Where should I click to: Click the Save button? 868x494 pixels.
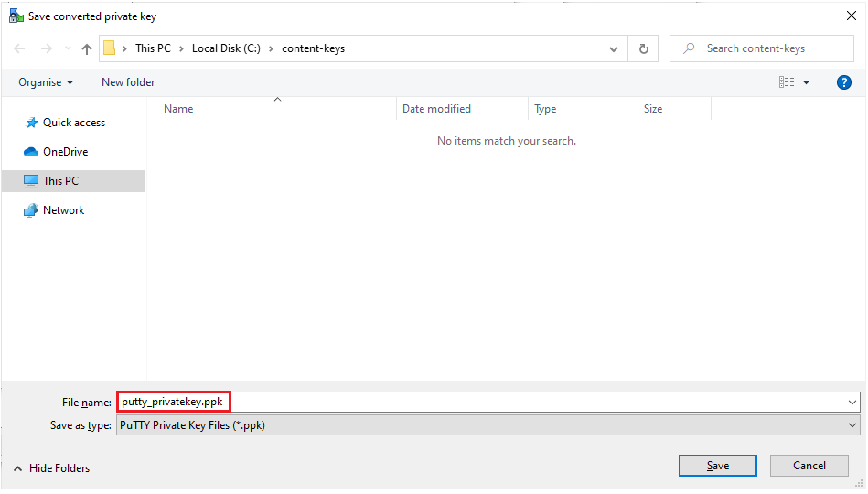click(x=717, y=466)
